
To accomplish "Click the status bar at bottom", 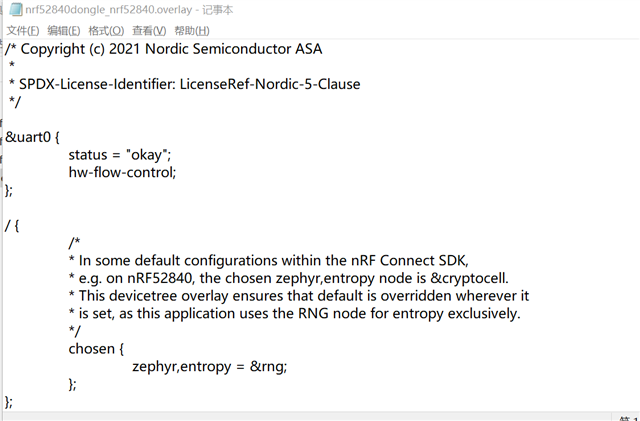I will [x=320, y=417].
